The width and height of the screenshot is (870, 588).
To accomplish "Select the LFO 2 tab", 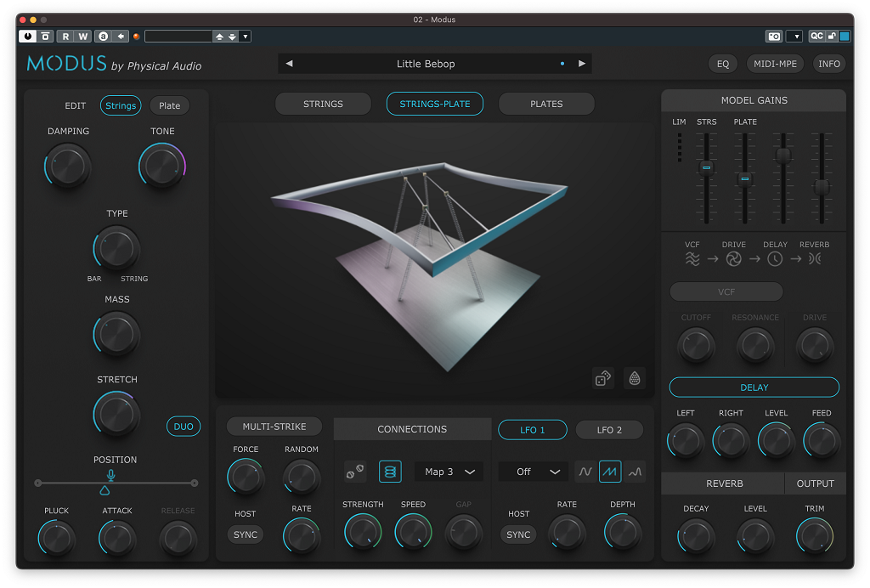I will pos(609,430).
